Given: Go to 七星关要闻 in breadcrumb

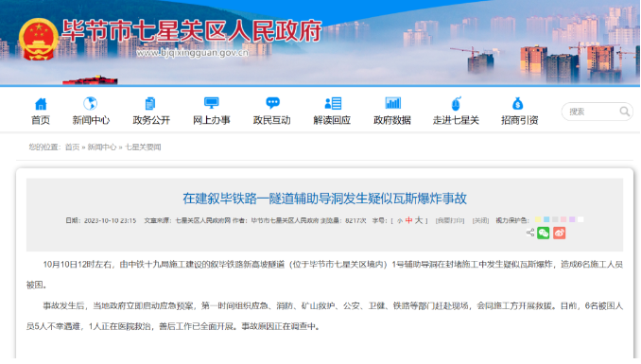Looking at the screenshot, I should [143, 147].
